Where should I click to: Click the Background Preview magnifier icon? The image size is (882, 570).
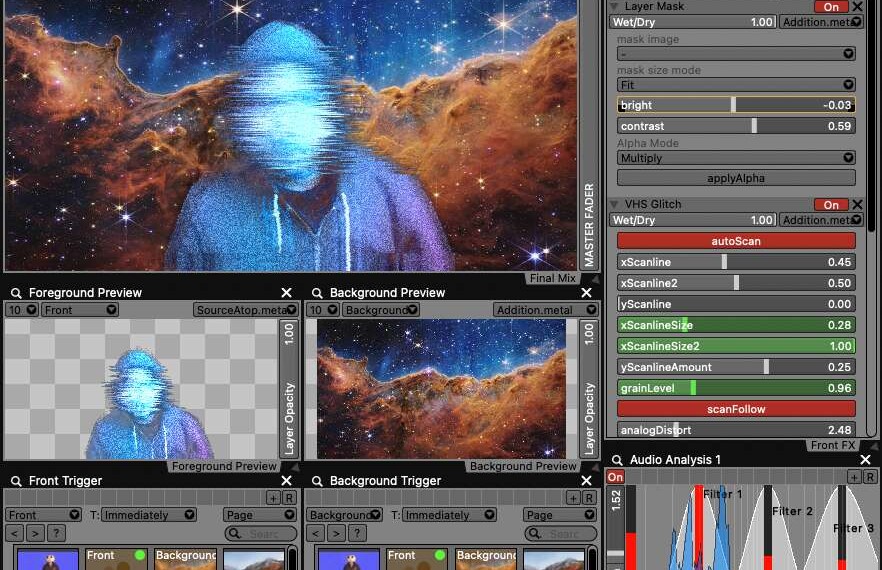coord(317,293)
